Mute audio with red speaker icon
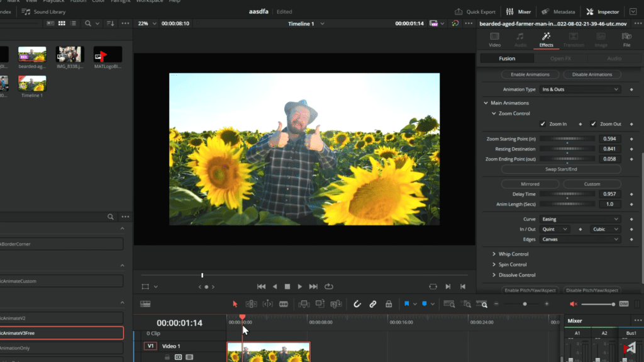The image size is (644, 362). 574,304
